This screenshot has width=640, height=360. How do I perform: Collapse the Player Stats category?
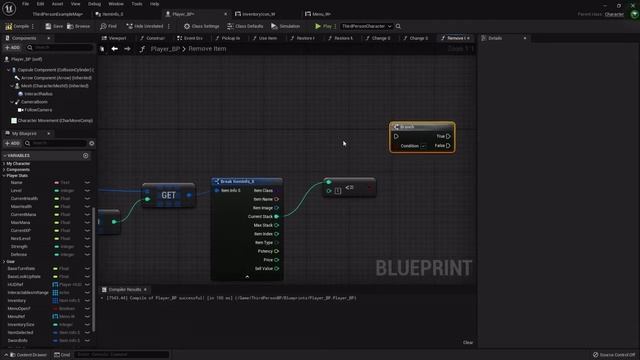point(4,176)
